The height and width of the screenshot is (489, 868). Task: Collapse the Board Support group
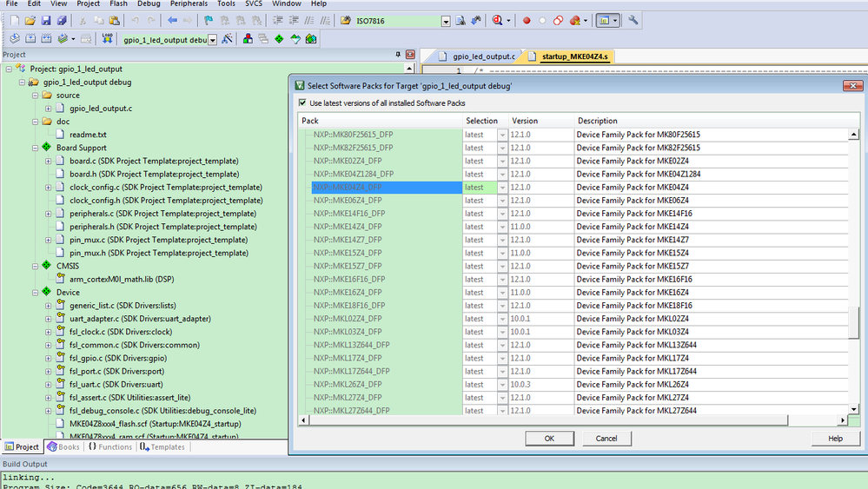coord(35,148)
